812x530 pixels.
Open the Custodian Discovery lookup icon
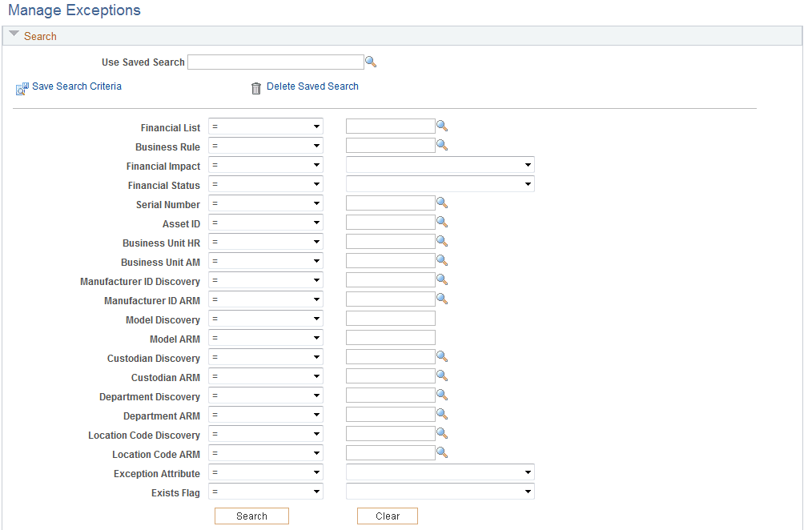(x=442, y=356)
